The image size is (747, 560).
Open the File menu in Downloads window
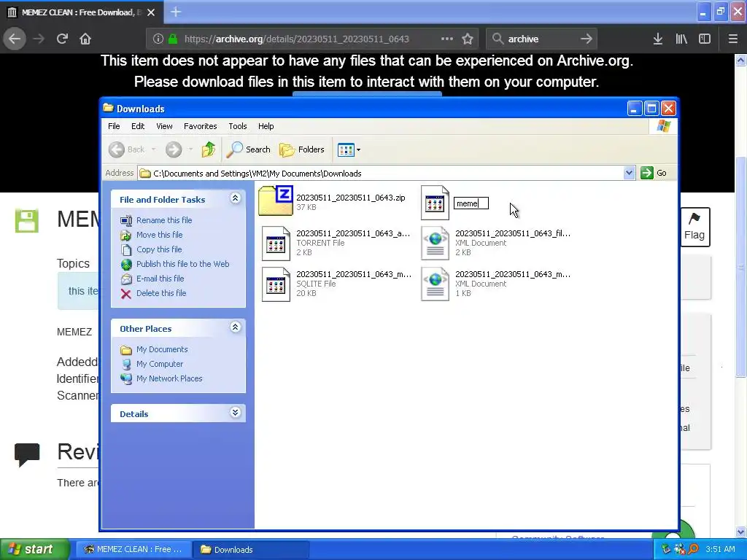click(x=114, y=126)
